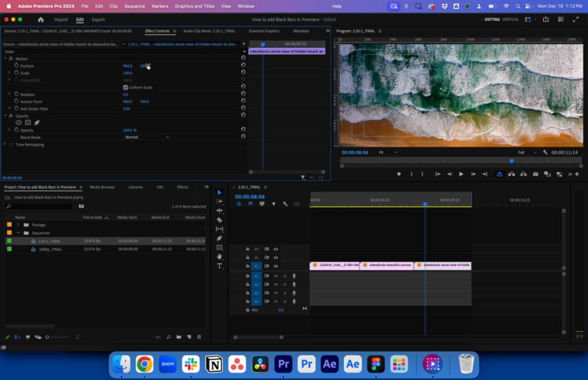The width and height of the screenshot is (588, 380).
Task: Select the Slip tool
Action: (219, 229)
